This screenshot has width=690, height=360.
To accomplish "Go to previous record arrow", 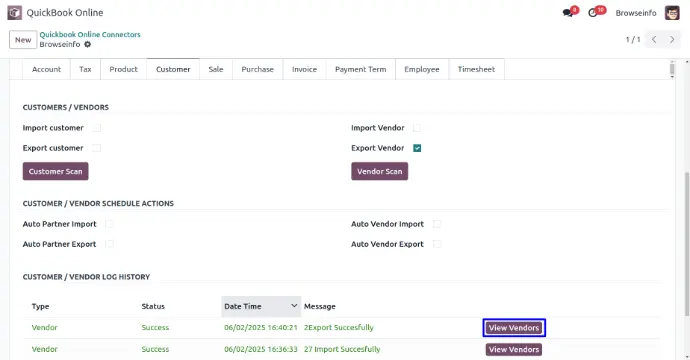I will tap(654, 40).
